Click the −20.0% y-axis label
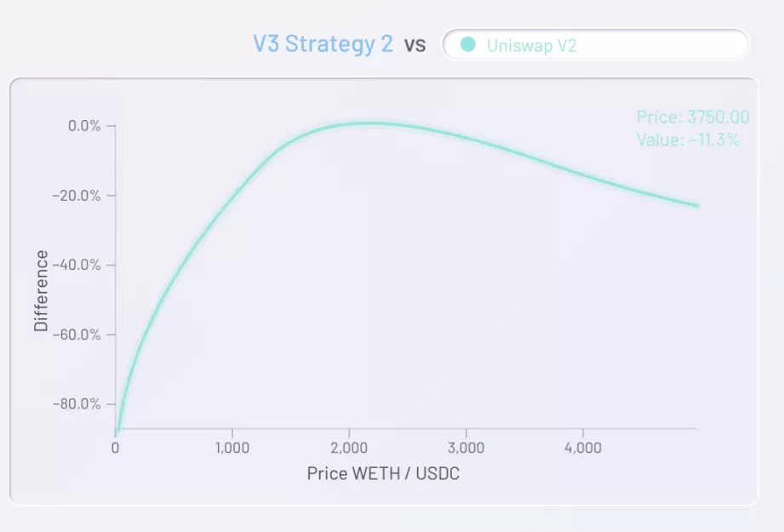 click(78, 196)
